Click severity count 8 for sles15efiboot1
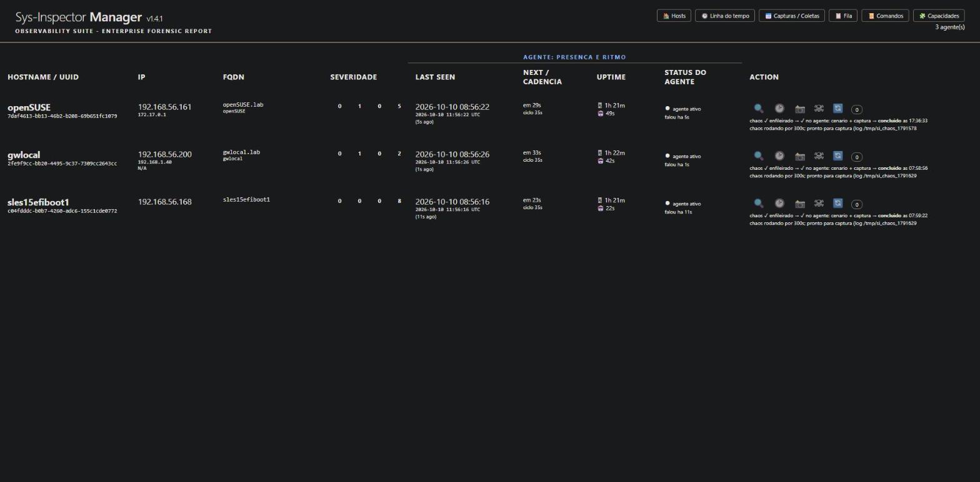Image resolution: width=980 pixels, height=482 pixels. pyautogui.click(x=399, y=201)
